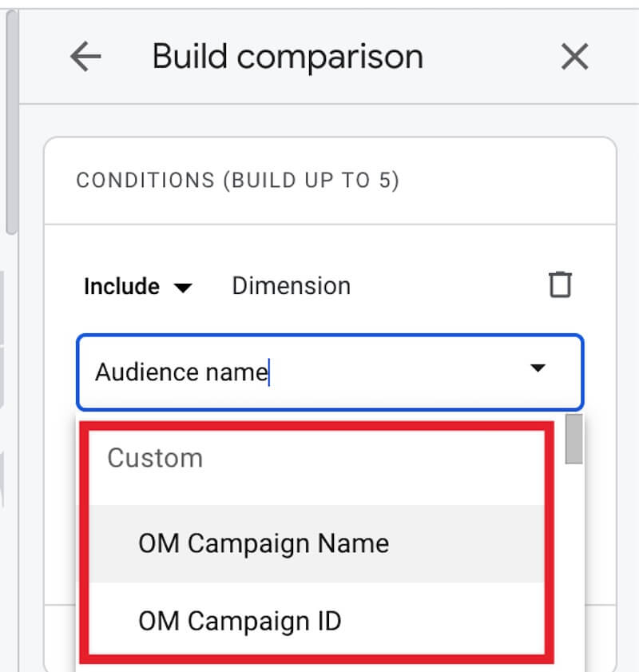Close the Build comparison panel

(574, 58)
